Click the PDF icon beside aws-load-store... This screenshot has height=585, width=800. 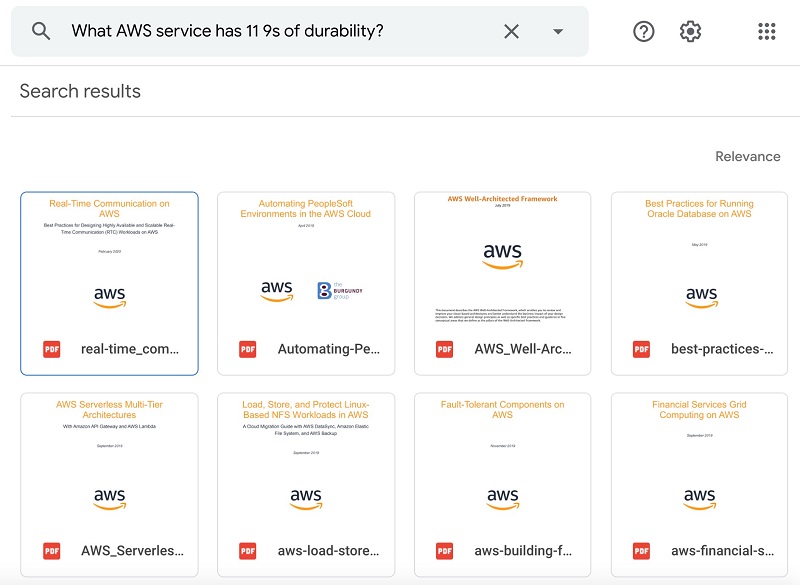click(x=248, y=551)
